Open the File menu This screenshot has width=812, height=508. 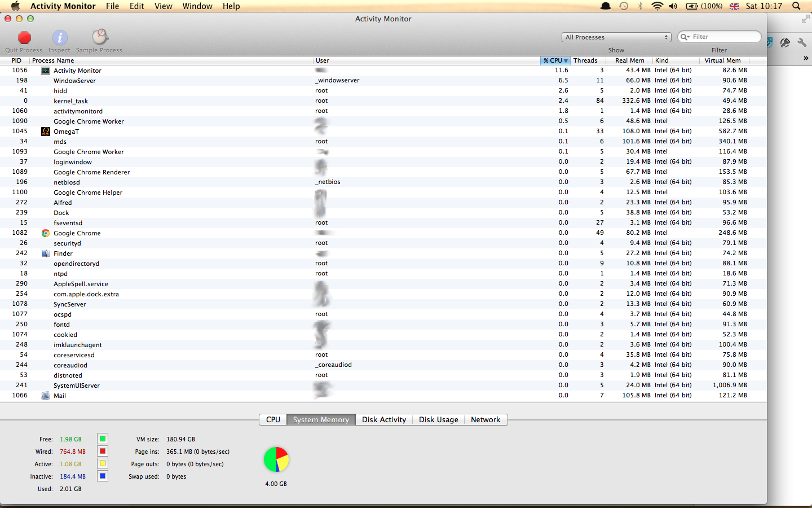click(x=112, y=6)
